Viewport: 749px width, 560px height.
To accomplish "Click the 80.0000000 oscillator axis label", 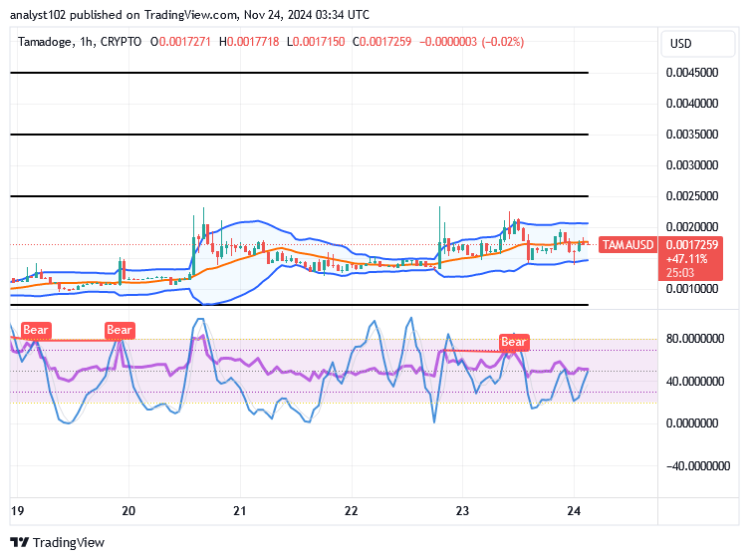I will pyautogui.click(x=695, y=339).
